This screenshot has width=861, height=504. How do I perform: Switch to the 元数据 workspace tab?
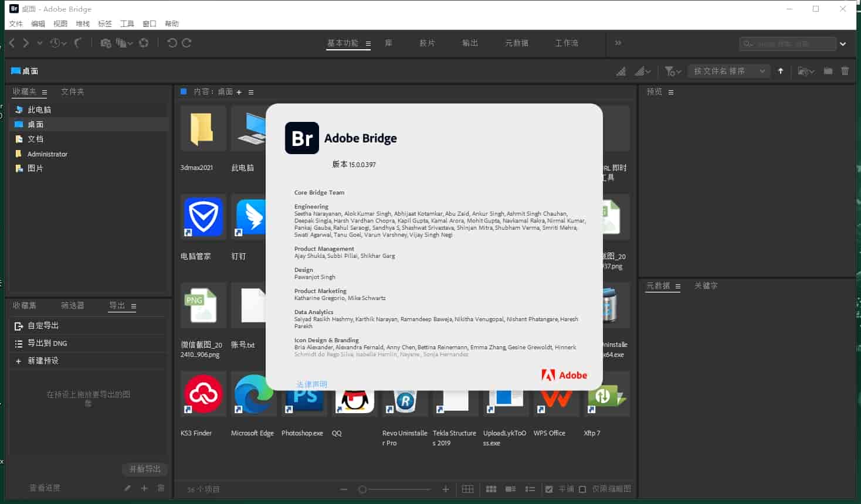click(x=516, y=43)
